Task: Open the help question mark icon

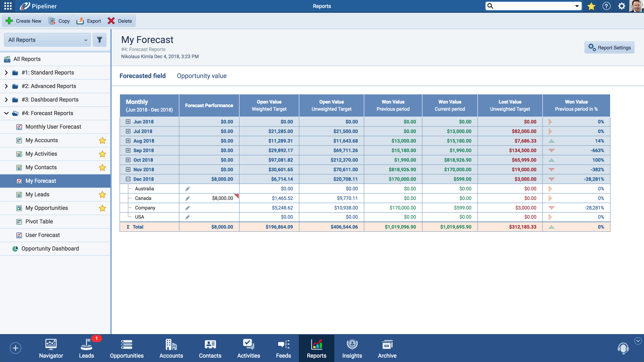Action: (x=606, y=6)
